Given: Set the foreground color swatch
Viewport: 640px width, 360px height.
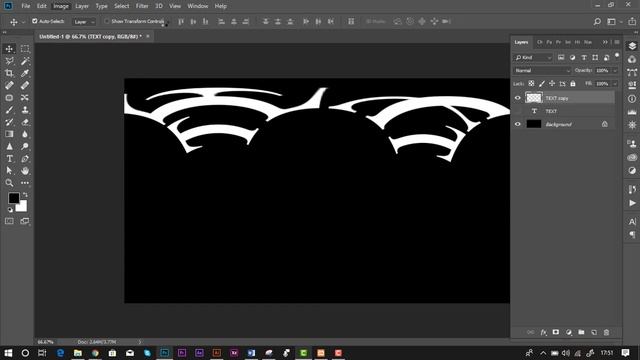Looking at the screenshot, I should pos(13,198).
